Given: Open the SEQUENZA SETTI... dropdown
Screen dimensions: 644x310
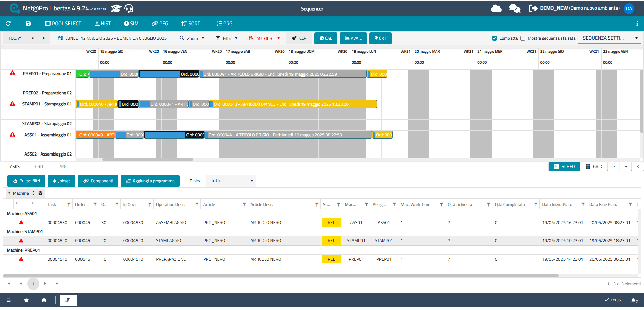Looking at the screenshot, I should (x=610, y=38).
